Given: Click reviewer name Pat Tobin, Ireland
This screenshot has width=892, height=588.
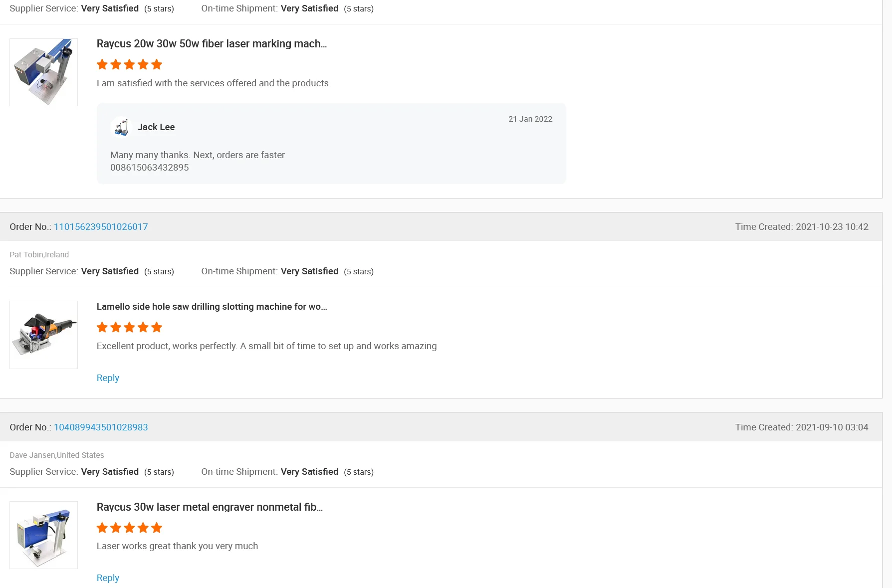Looking at the screenshot, I should [39, 255].
